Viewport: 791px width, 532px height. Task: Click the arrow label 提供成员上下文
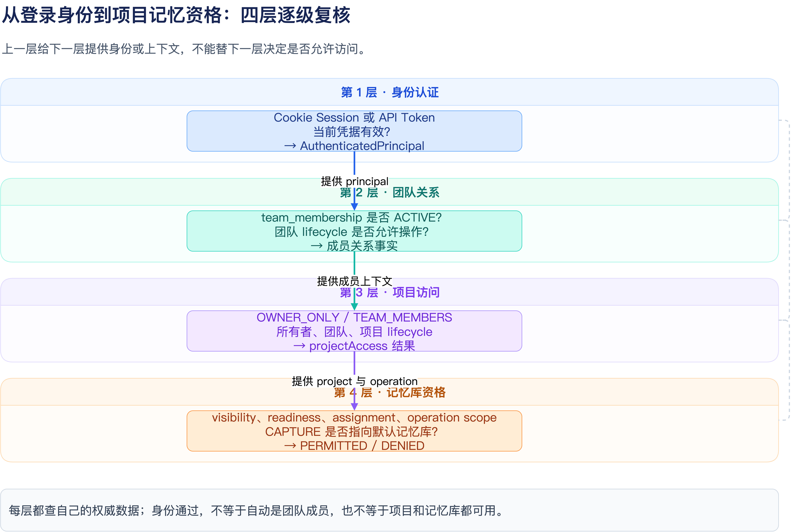[x=354, y=281]
